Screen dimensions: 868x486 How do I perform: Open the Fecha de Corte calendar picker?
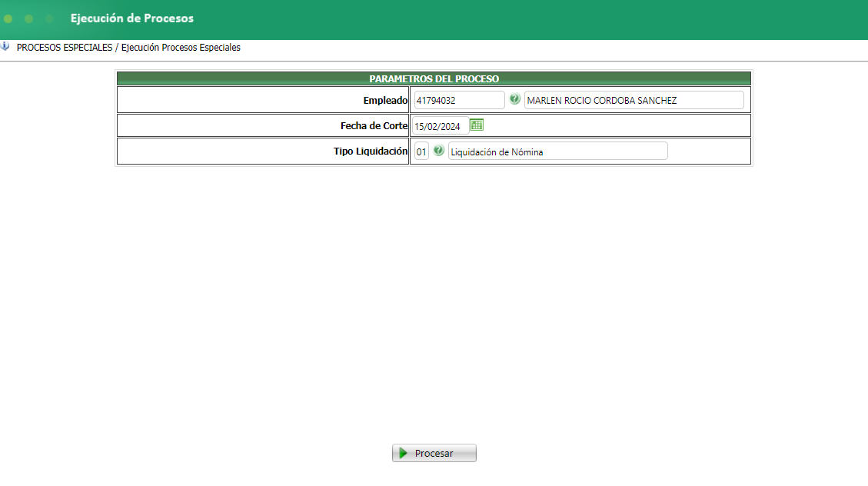click(x=477, y=125)
